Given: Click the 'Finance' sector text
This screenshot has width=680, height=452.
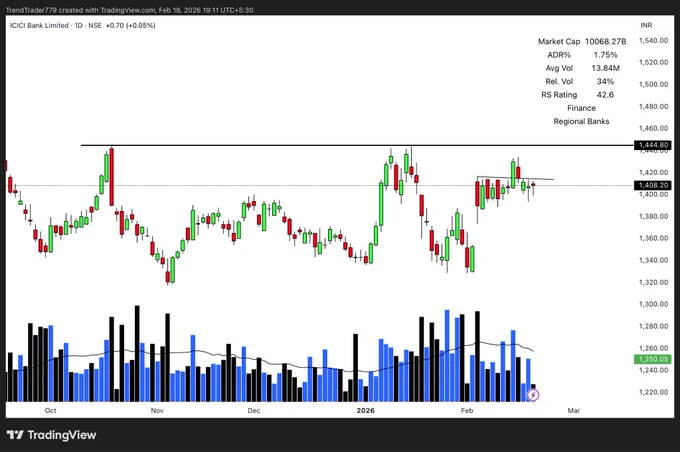Looking at the screenshot, I should pyautogui.click(x=582, y=108).
